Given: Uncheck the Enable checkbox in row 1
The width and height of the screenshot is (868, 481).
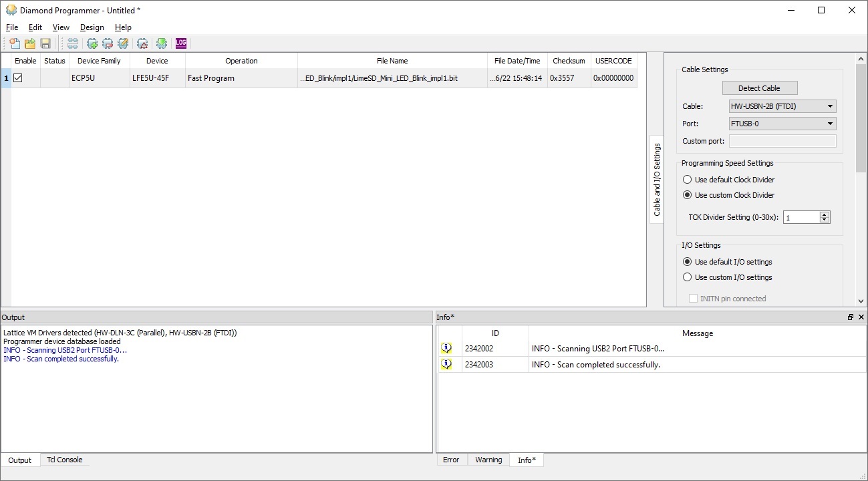Looking at the screenshot, I should [x=18, y=78].
